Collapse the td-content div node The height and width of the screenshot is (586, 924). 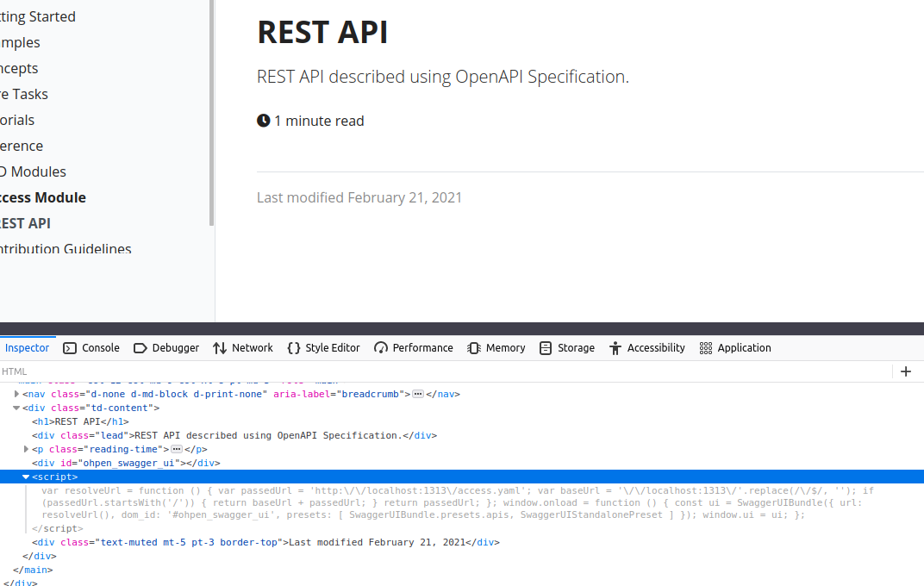[17, 408]
